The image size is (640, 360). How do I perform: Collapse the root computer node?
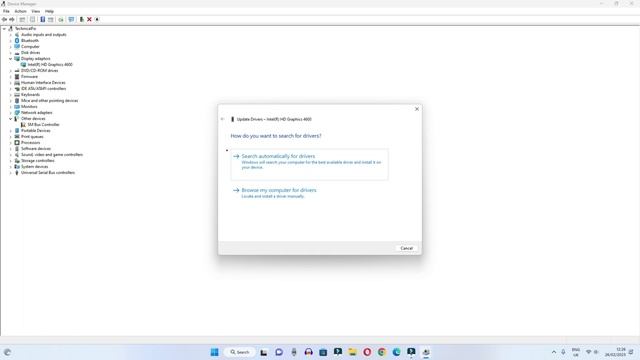pyautogui.click(x=4, y=29)
